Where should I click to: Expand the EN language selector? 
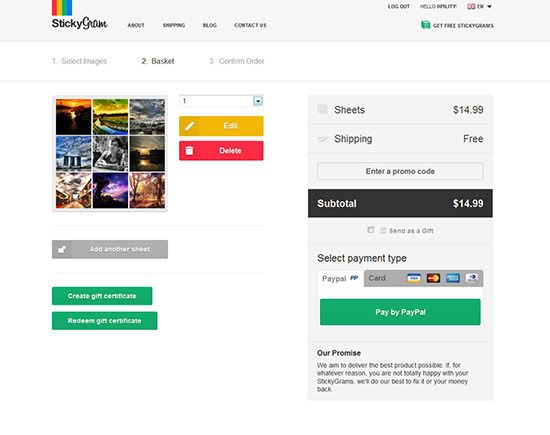tap(479, 6)
